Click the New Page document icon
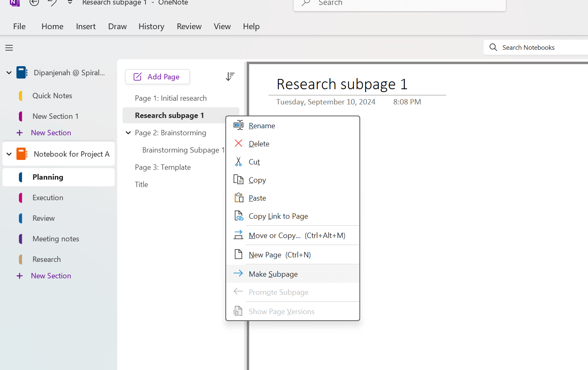 pos(238,254)
